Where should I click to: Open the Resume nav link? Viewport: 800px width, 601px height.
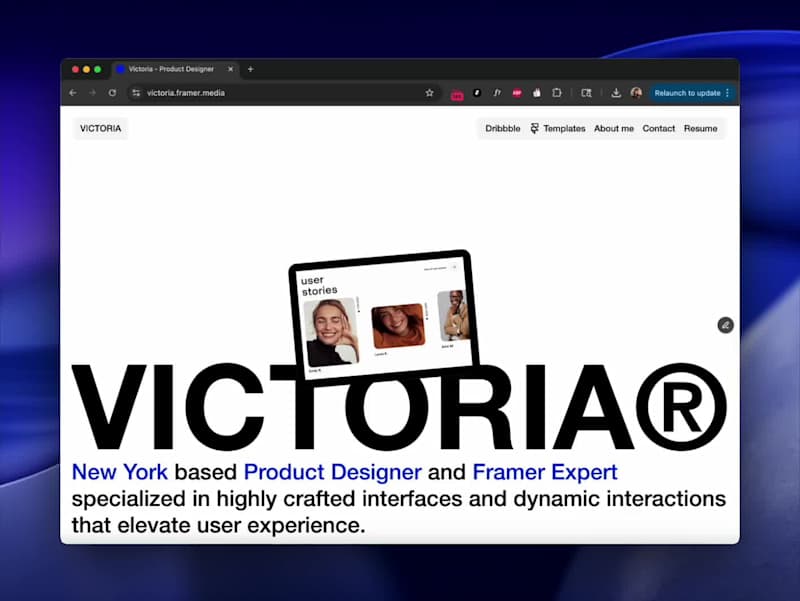[701, 129]
